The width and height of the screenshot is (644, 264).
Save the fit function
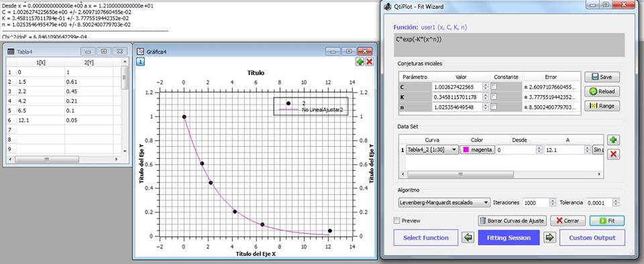point(602,76)
